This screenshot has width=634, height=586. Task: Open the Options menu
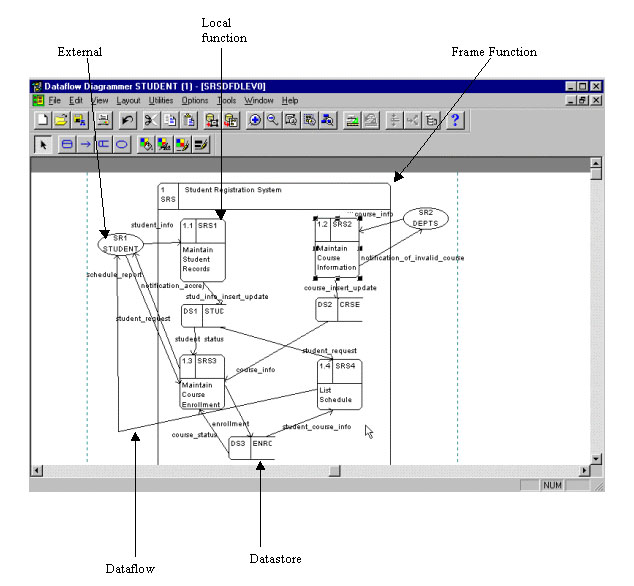[194, 100]
